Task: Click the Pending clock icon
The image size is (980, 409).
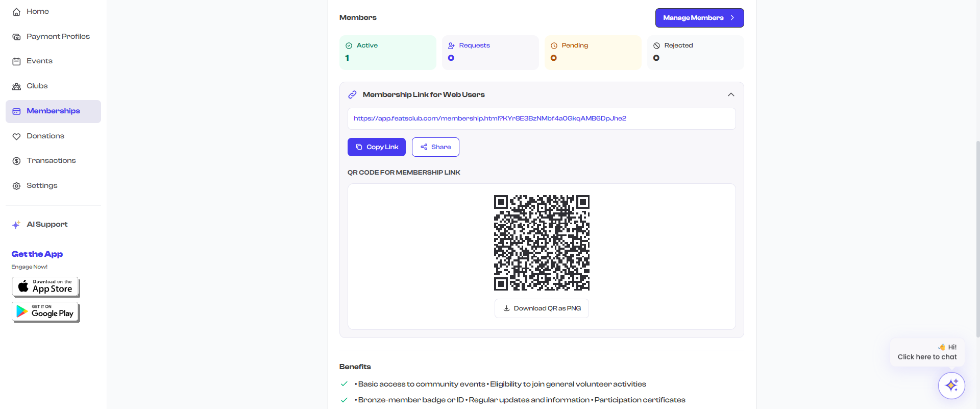Action: pyautogui.click(x=554, y=45)
